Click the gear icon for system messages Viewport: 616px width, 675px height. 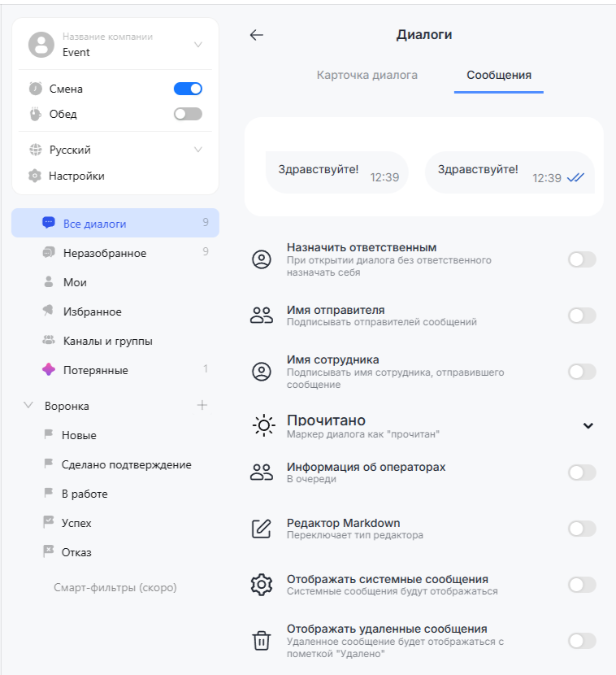click(x=261, y=585)
